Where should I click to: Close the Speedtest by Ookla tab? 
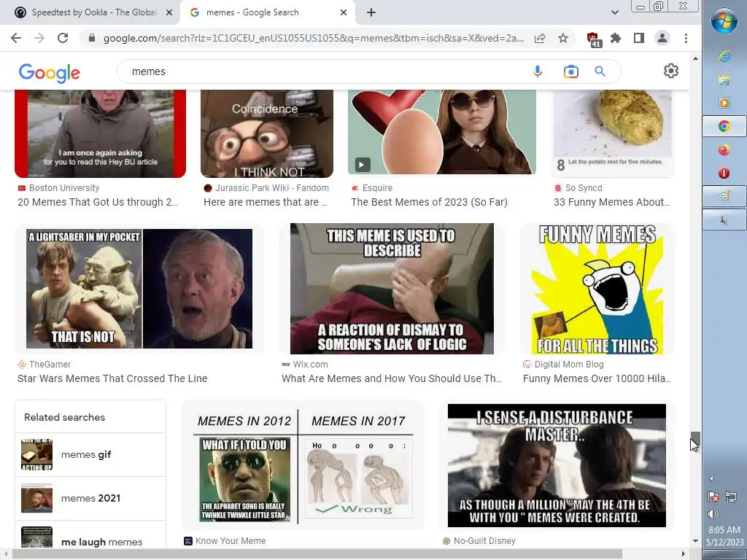click(169, 13)
